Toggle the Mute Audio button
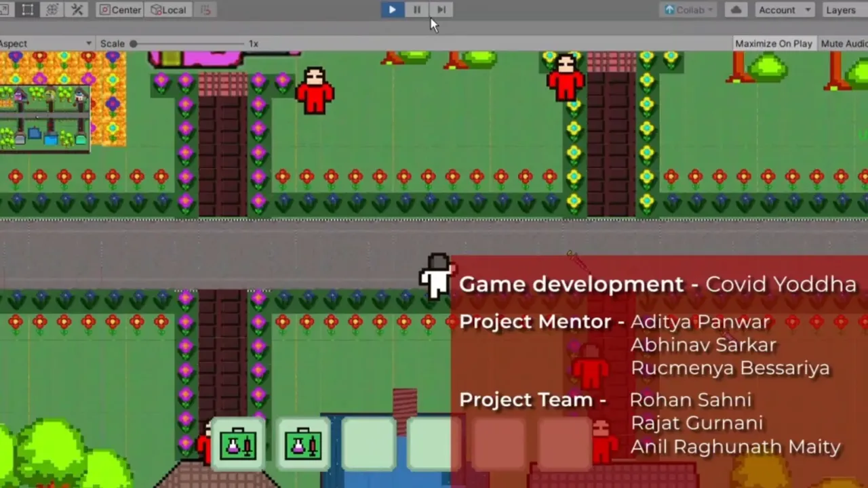This screenshot has width=868, height=488. 843,43
